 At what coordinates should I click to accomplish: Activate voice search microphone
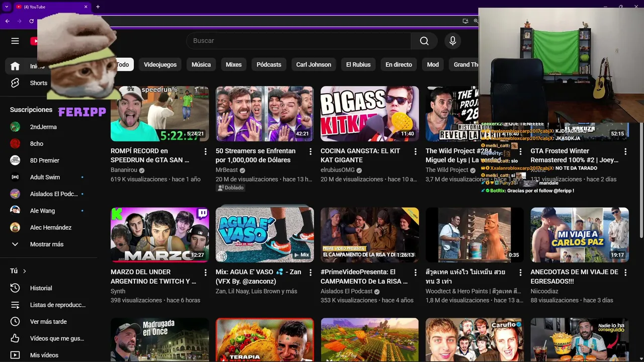(453, 41)
